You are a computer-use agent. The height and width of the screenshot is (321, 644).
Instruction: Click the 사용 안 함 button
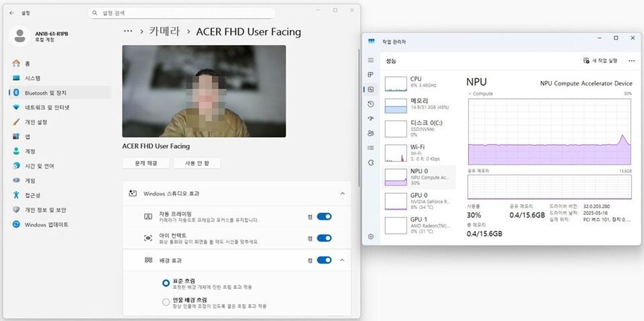click(197, 163)
